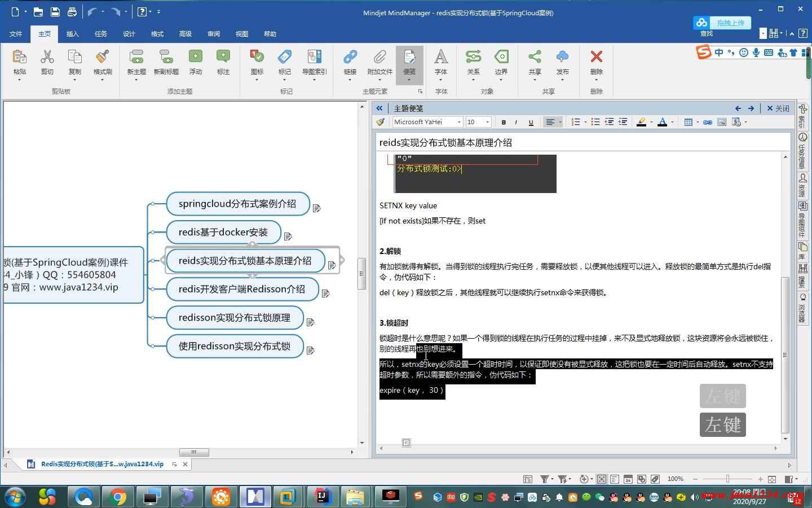Toggle Bold formatting in notes
Viewport: 812px width, 508px height.
[x=504, y=122]
